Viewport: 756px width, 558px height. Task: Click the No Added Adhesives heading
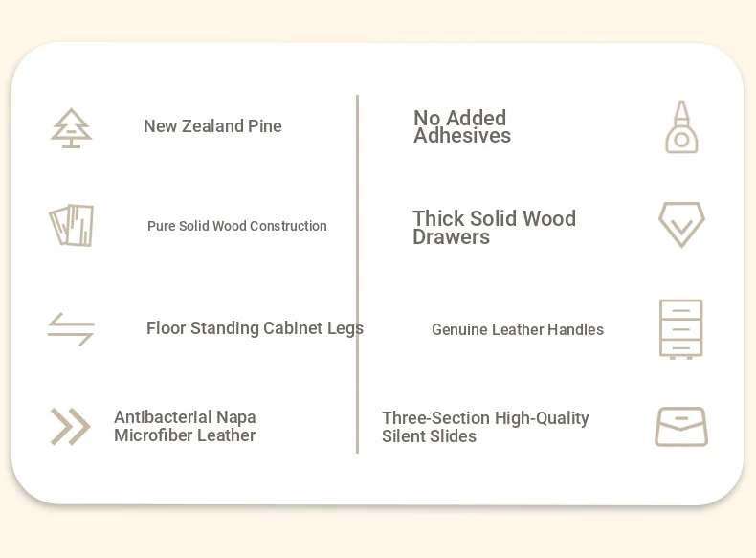(x=461, y=126)
